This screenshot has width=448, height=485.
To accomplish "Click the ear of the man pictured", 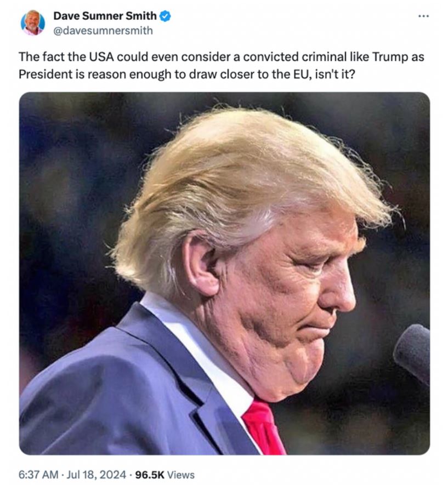I will [201, 263].
